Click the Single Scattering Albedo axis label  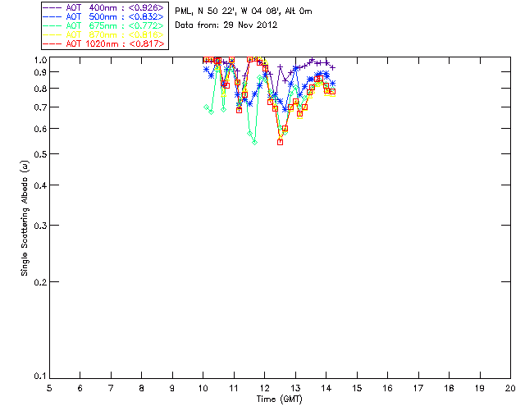coord(25,218)
